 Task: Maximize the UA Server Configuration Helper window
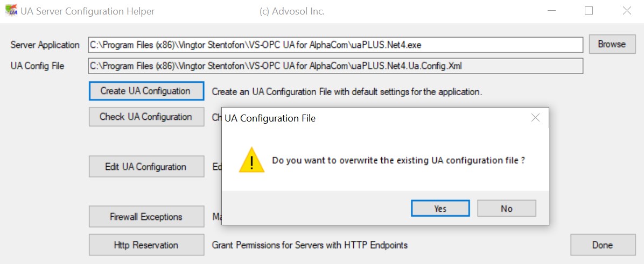coord(589,11)
